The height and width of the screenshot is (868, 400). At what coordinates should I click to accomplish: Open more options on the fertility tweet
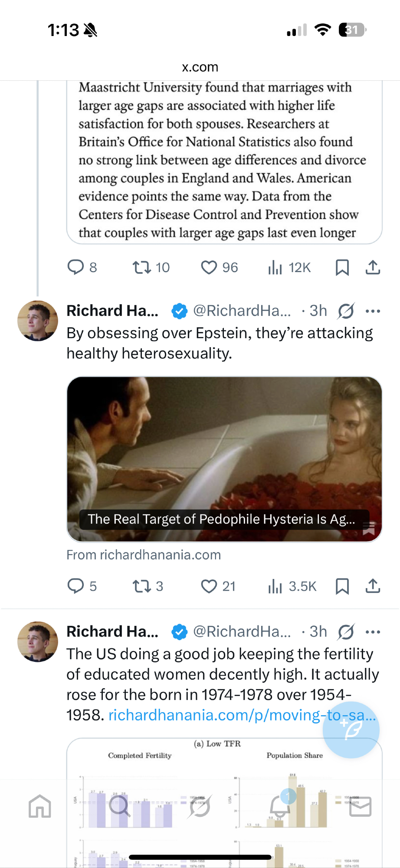click(373, 632)
